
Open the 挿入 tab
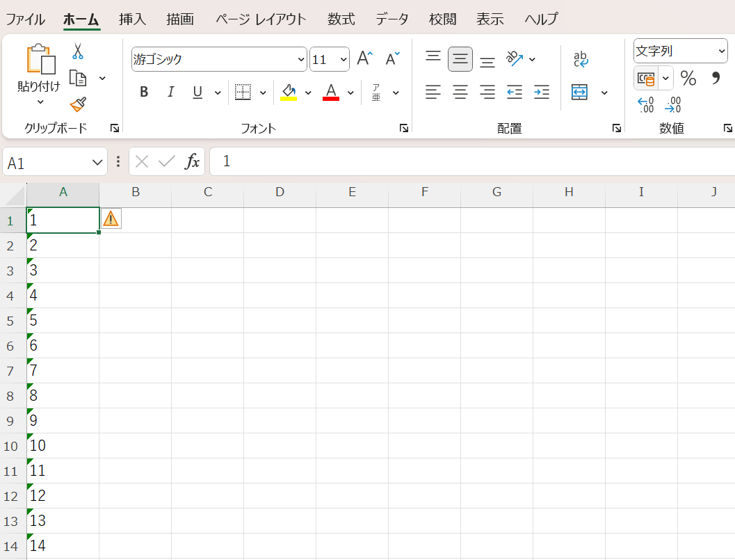132,19
